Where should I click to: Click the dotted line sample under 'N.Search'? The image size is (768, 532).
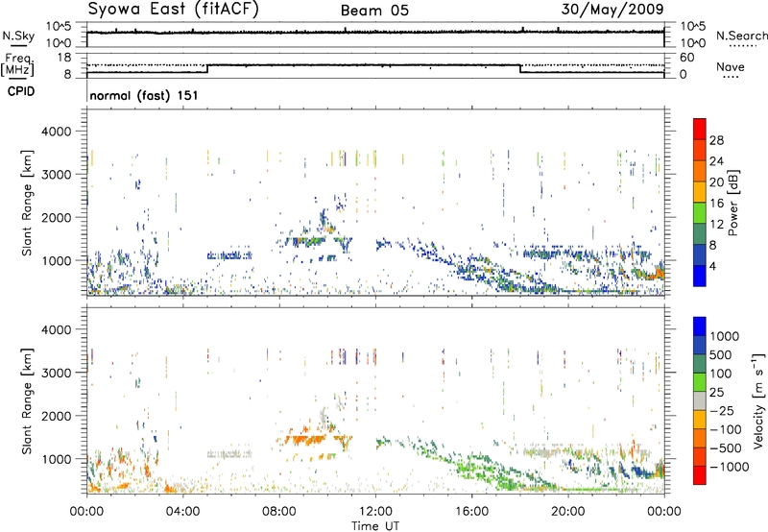(x=742, y=46)
